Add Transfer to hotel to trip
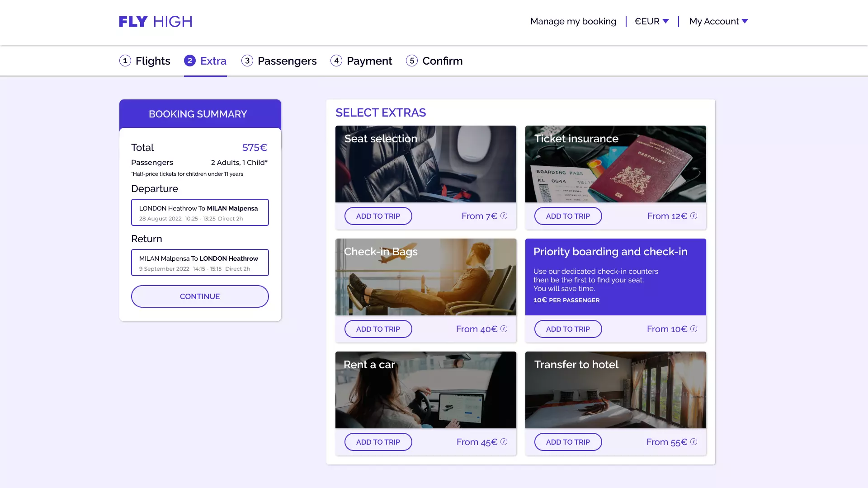868x488 pixels. [x=568, y=442]
